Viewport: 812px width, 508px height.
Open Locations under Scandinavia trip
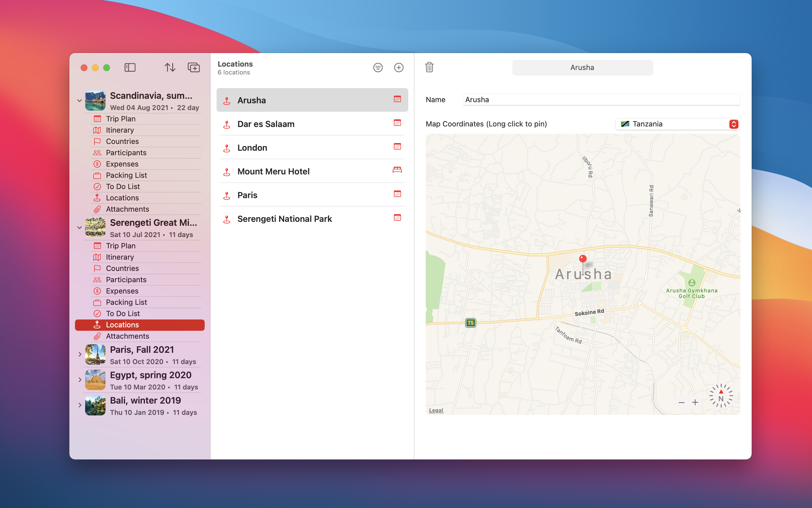point(140,198)
